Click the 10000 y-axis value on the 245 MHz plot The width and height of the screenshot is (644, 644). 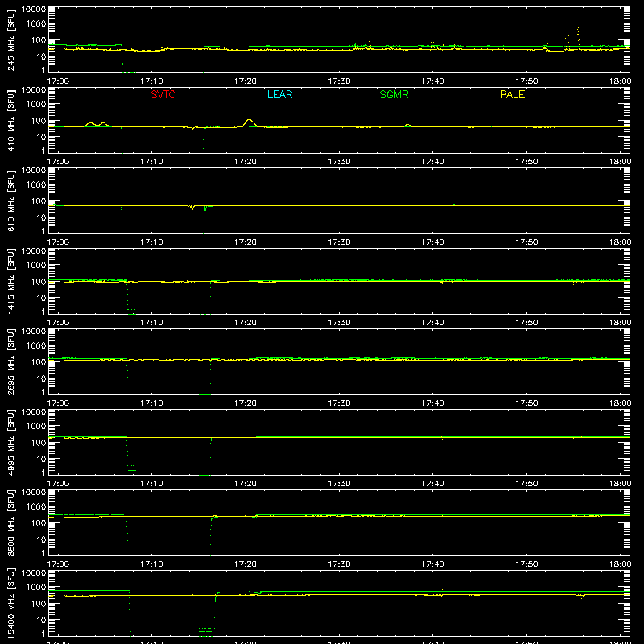click(34, 10)
